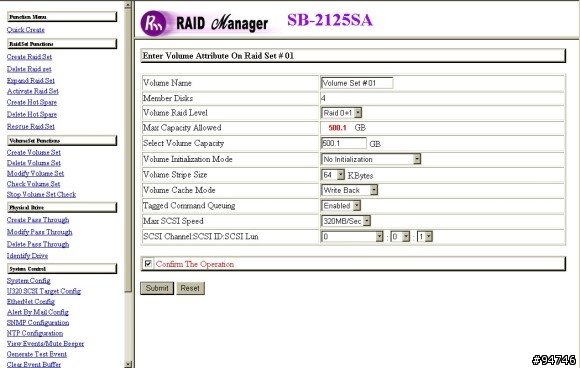Open the Delete Volume Set link

(x=34, y=163)
